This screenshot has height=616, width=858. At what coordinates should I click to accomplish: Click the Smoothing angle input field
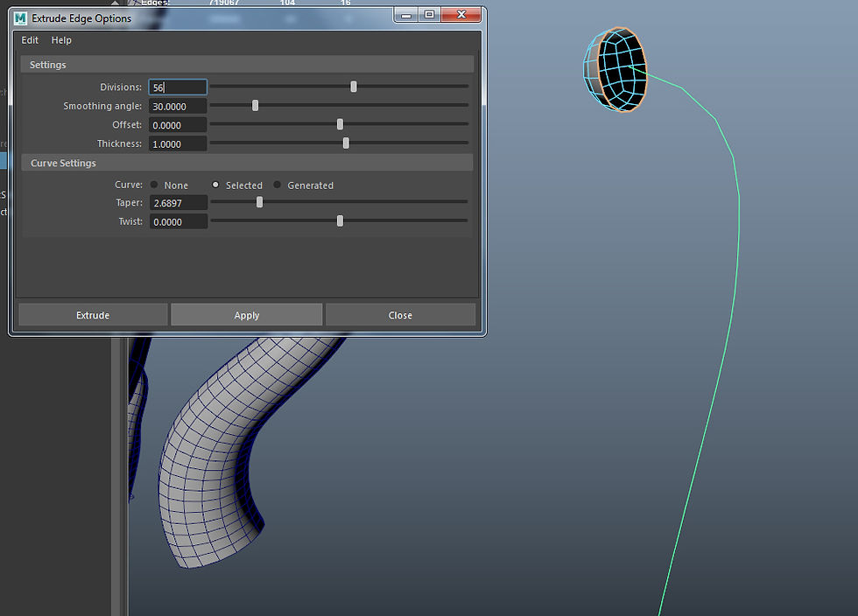tap(178, 106)
